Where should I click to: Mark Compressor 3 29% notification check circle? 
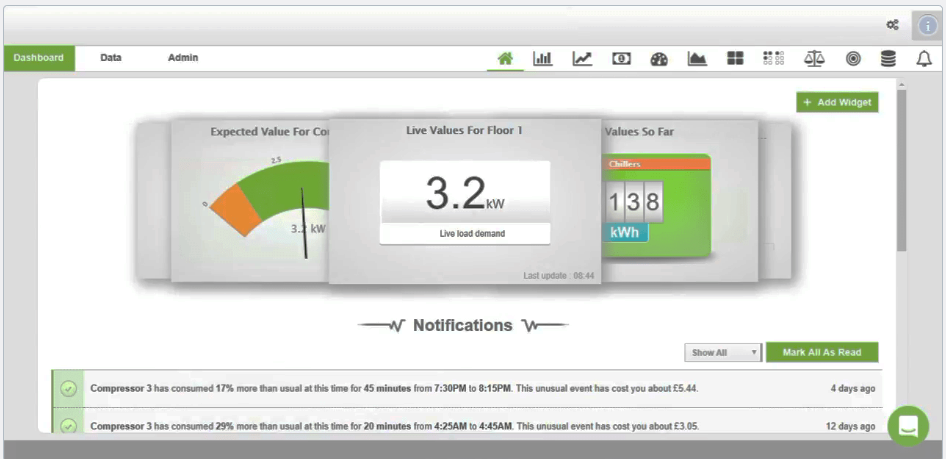coord(68,426)
